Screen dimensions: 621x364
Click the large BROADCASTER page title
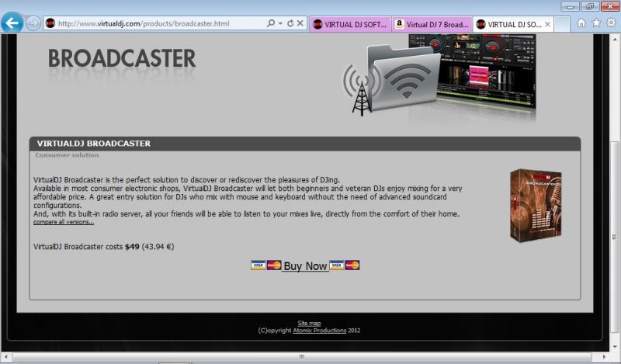point(122,59)
